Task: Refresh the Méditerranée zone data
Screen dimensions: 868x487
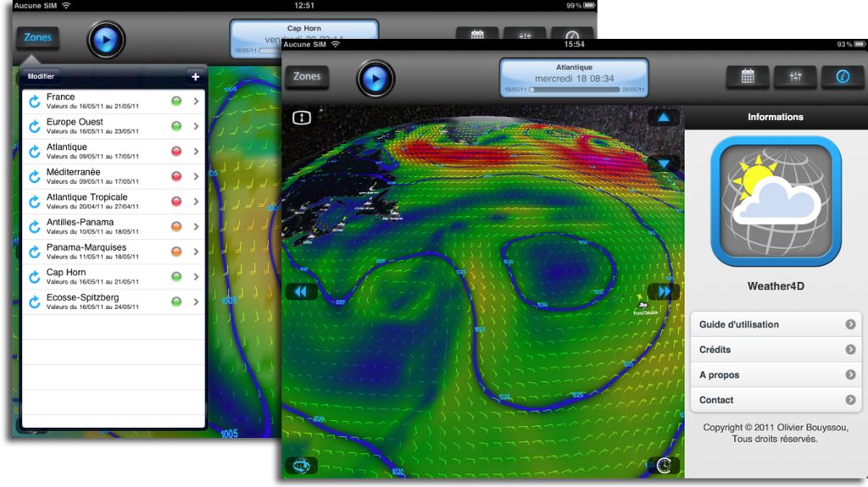Action: pos(34,176)
